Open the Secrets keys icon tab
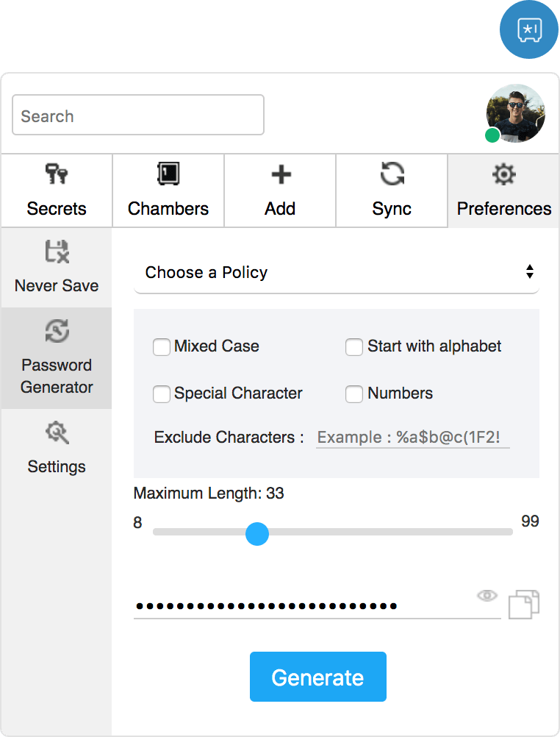 (57, 174)
